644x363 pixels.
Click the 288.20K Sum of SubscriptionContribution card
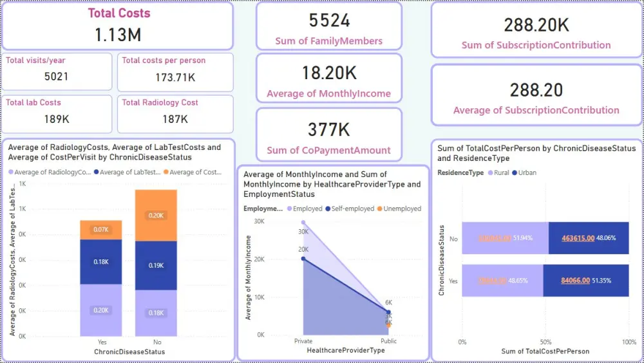(x=536, y=30)
